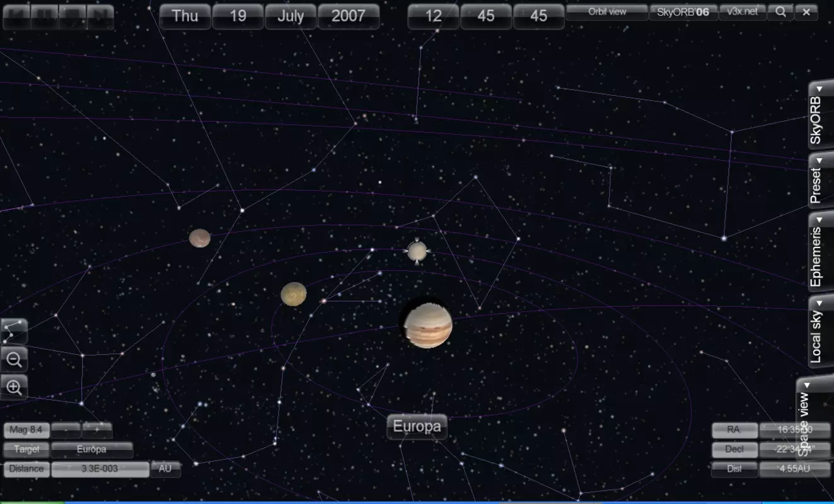834x504 pixels.
Task: Click the distance value 3.3E-003
Action: pyautogui.click(x=100, y=469)
